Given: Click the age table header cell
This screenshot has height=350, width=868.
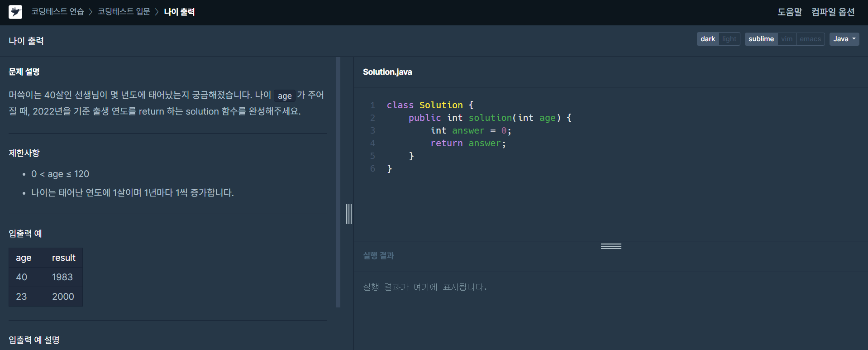Looking at the screenshot, I should pos(27,258).
